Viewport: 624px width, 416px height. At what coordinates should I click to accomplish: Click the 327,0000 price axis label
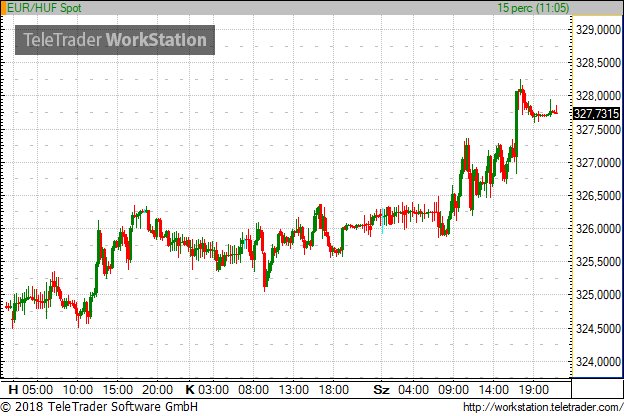tap(598, 162)
